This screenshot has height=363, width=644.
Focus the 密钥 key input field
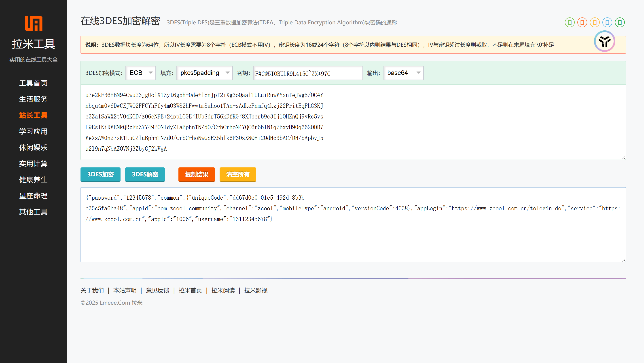pyautogui.click(x=308, y=73)
